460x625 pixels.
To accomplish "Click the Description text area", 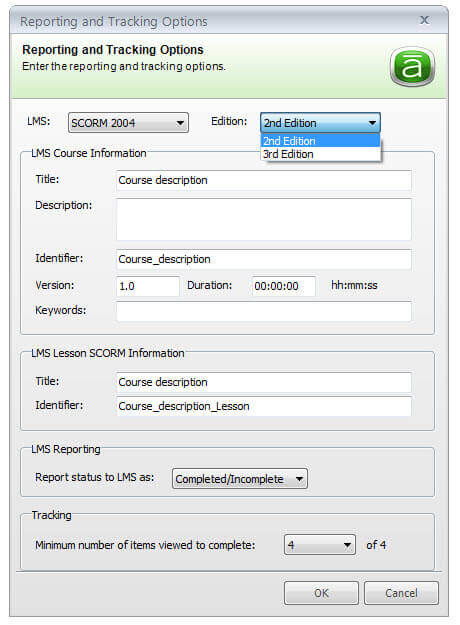I will pos(263,219).
